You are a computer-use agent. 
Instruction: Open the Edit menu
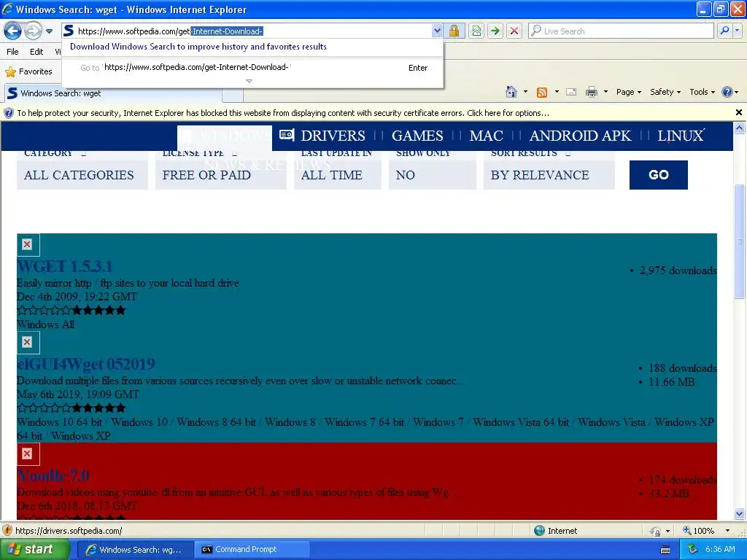pyautogui.click(x=36, y=52)
